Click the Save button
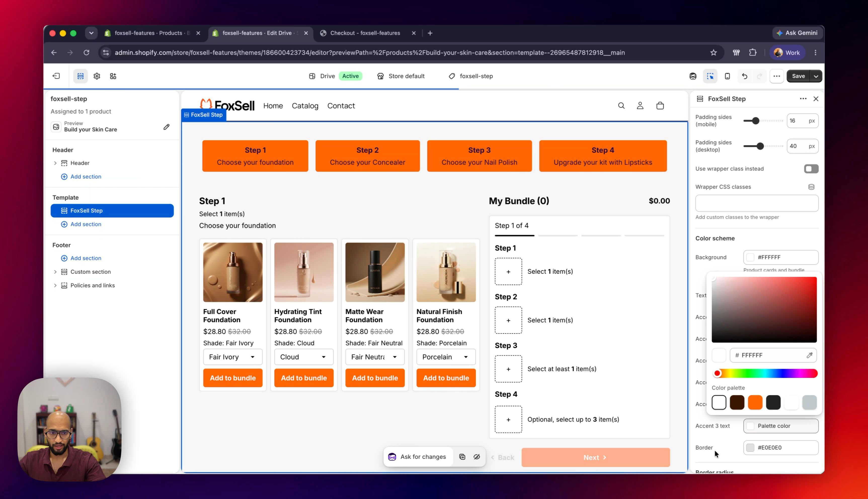 [798, 76]
